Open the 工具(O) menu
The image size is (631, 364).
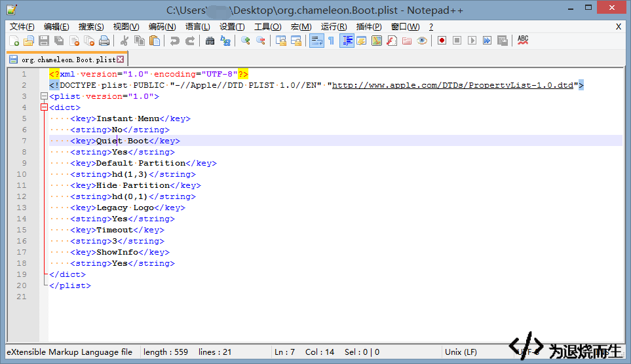[x=267, y=27]
